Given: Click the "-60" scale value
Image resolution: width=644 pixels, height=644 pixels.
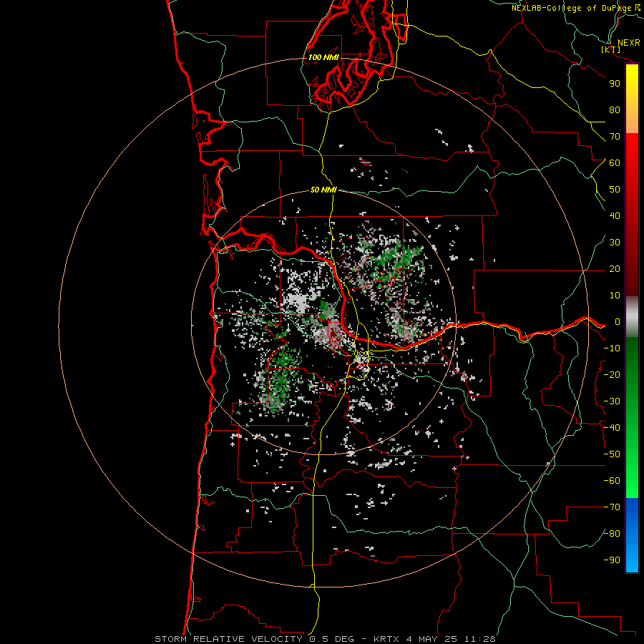Looking at the screenshot, I should click(612, 481).
